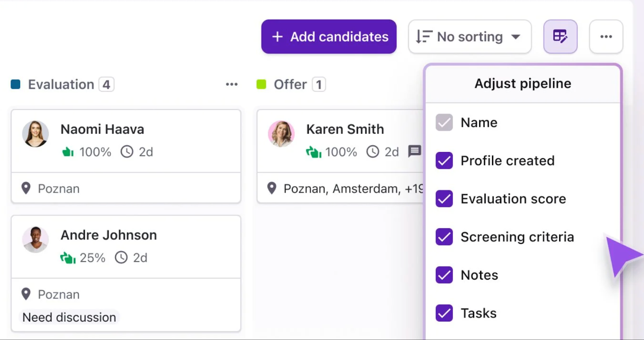The width and height of the screenshot is (644, 340).
Task: Click the location pin on Karen Smith's card
Action: pyautogui.click(x=272, y=188)
